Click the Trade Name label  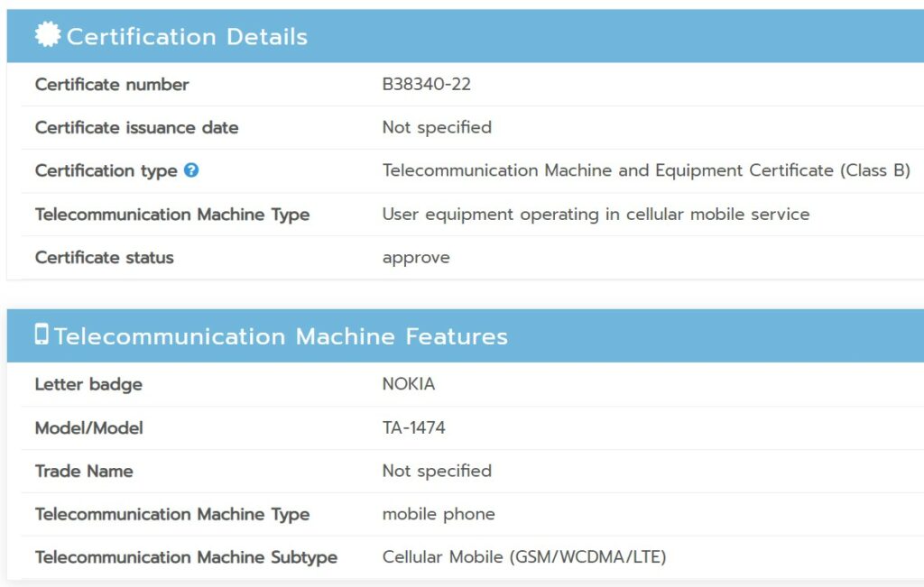(84, 471)
